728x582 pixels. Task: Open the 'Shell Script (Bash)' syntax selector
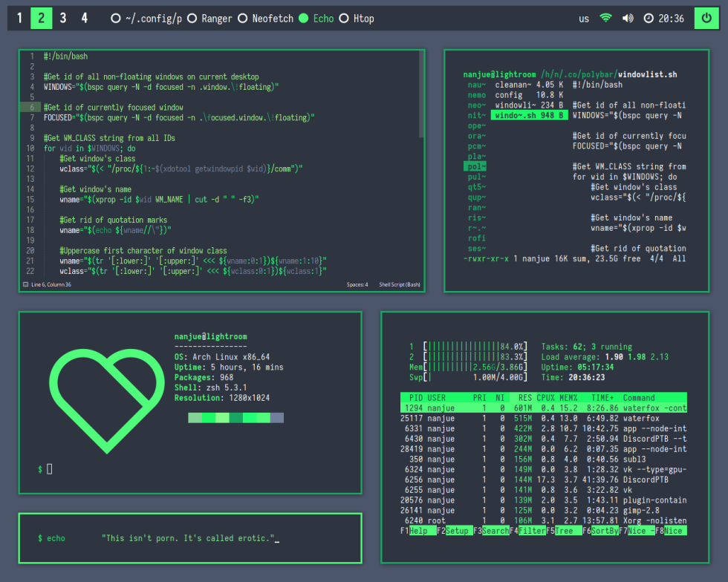[x=401, y=284]
